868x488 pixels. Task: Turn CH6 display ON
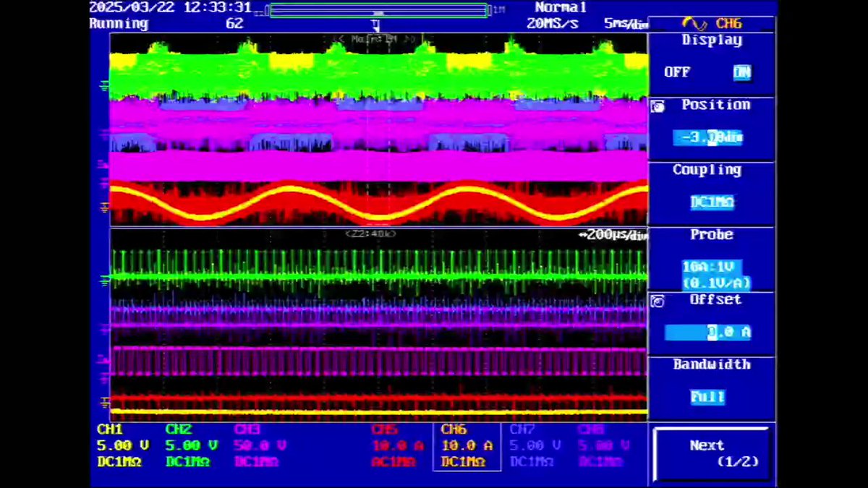pyautogui.click(x=741, y=72)
